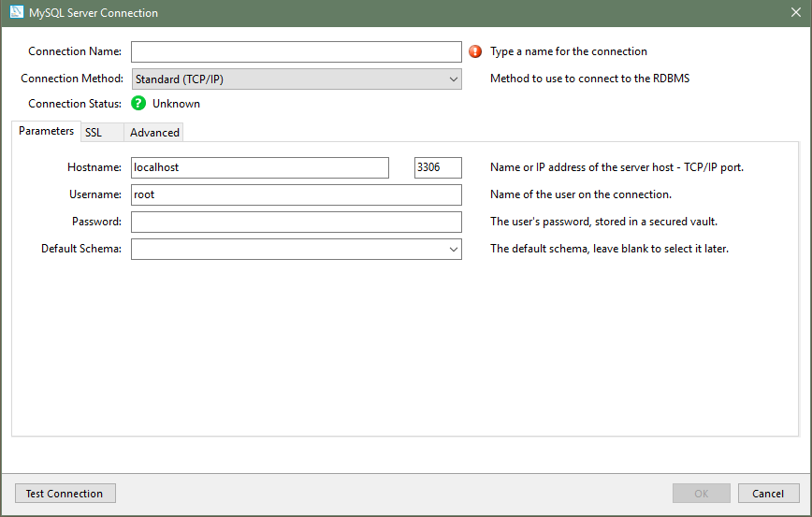Click the 'Type a name for the connection' hint
This screenshot has width=812, height=517.
click(569, 51)
